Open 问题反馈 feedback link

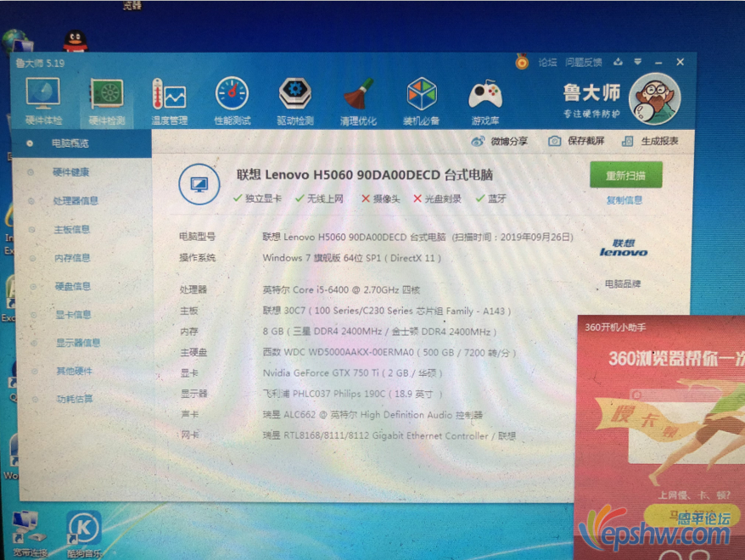584,62
